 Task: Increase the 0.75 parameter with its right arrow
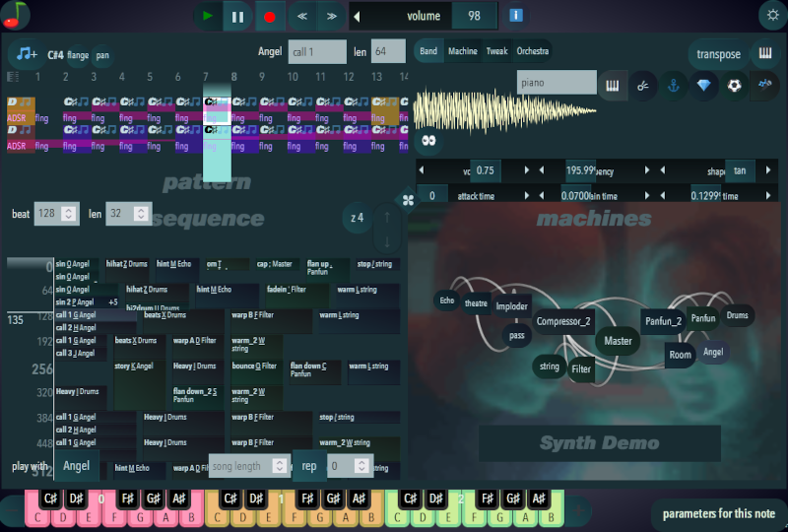527,170
